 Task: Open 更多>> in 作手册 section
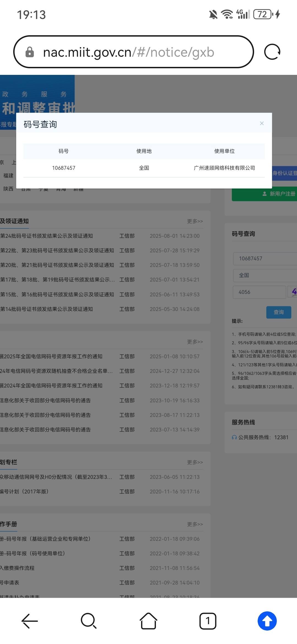click(x=195, y=524)
